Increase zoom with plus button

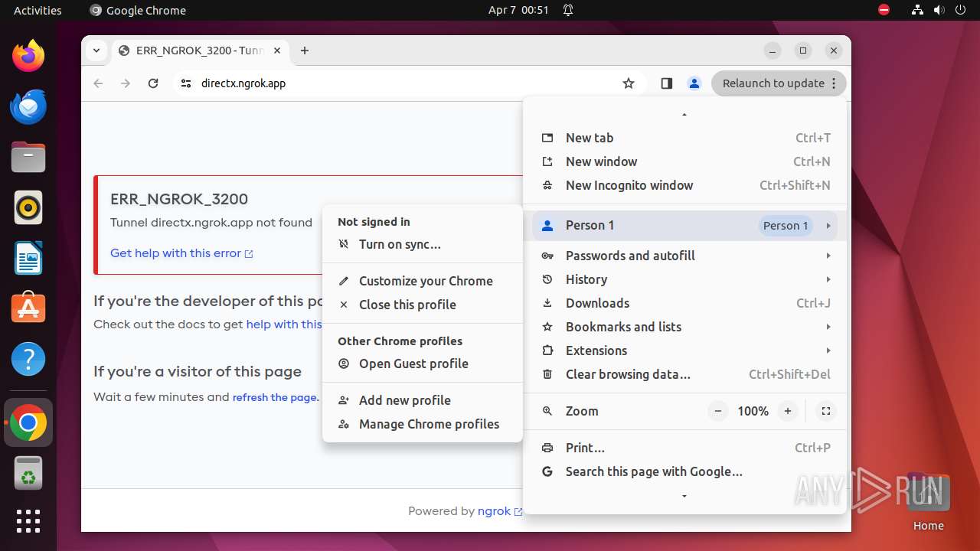click(x=788, y=411)
